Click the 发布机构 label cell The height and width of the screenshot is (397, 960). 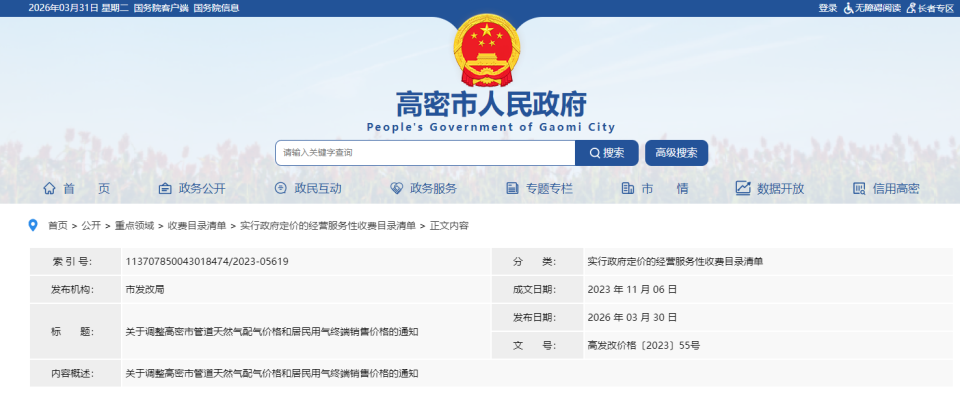[75, 289]
